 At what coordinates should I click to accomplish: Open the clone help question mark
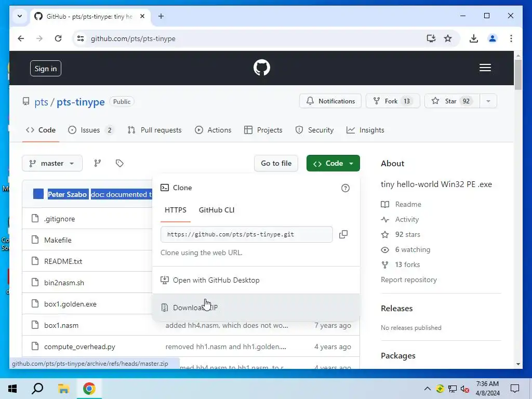click(345, 188)
